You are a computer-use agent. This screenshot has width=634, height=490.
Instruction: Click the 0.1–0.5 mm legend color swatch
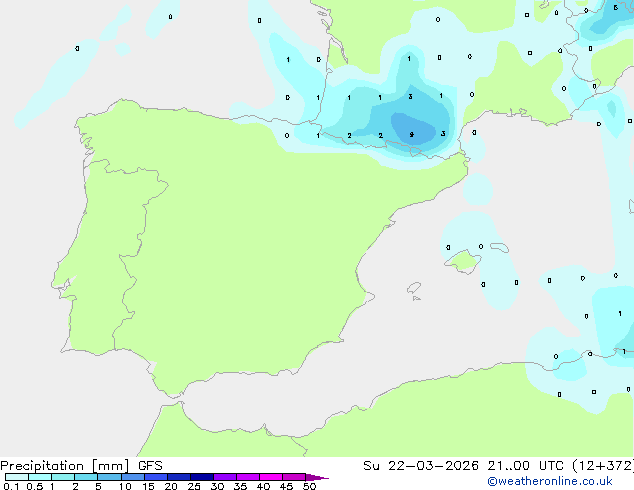click(17, 477)
